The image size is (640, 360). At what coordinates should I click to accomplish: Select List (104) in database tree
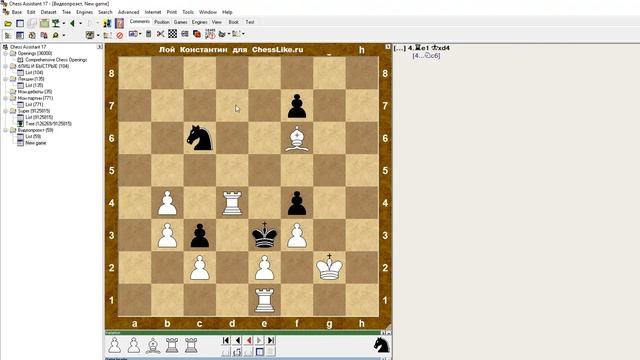(34, 73)
